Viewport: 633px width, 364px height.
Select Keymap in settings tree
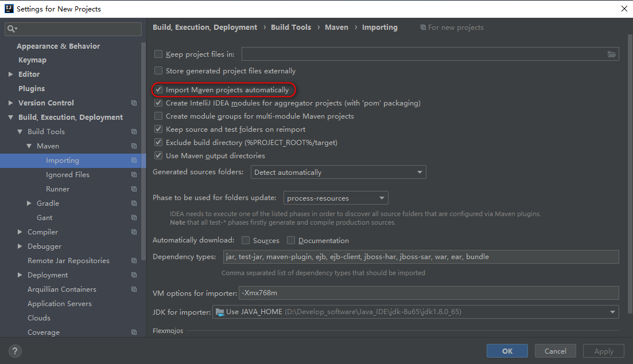32,60
